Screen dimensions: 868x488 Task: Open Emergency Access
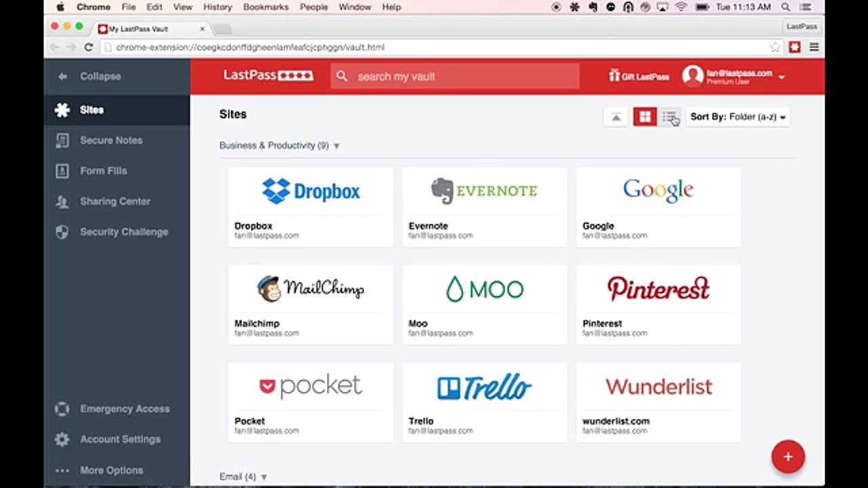tap(117, 409)
